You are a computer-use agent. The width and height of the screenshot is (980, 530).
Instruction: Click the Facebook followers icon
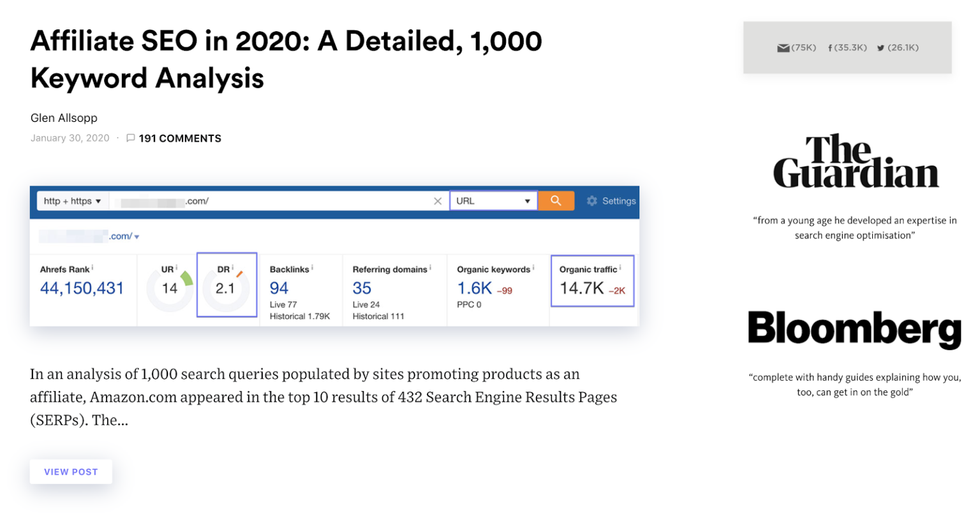pyautogui.click(x=830, y=48)
